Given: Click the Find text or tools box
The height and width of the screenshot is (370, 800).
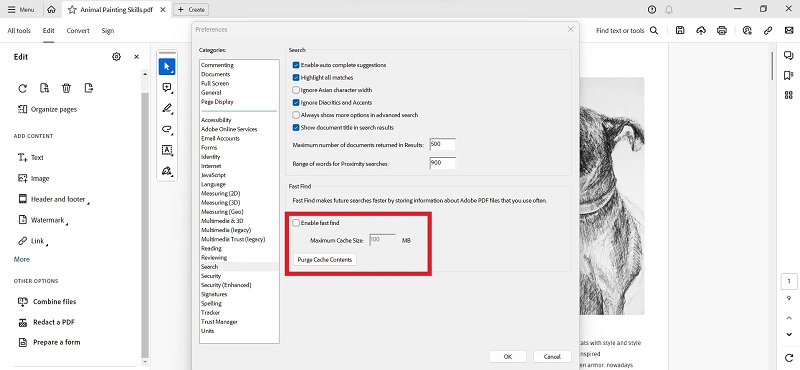Looking at the screenshot, I should tap(620, 31).
